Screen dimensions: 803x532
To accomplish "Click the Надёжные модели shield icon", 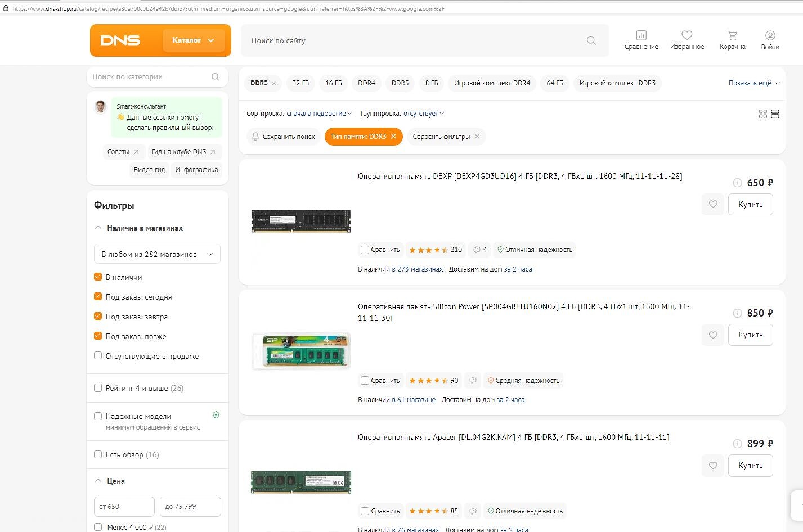I will click(x=216, y=415).
